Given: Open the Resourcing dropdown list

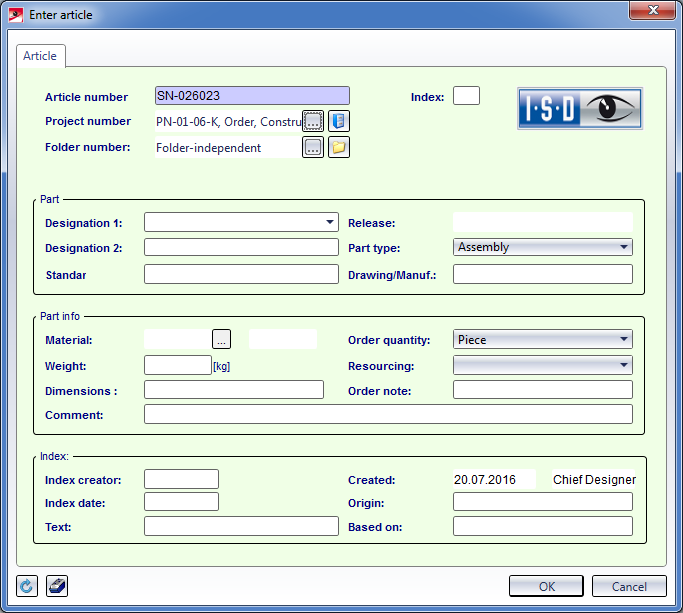Looking at the screenshot, I should 624,365.
